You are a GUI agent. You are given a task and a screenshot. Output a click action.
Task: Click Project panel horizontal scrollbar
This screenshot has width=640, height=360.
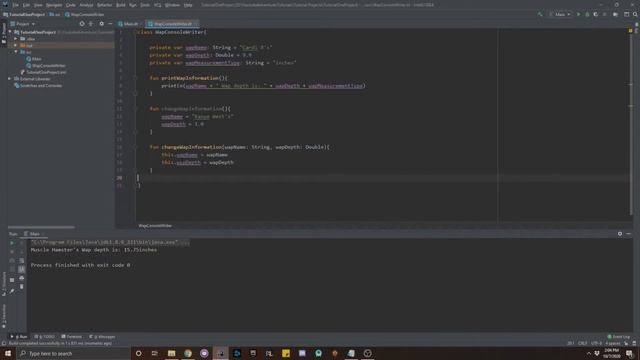point(41,227)
